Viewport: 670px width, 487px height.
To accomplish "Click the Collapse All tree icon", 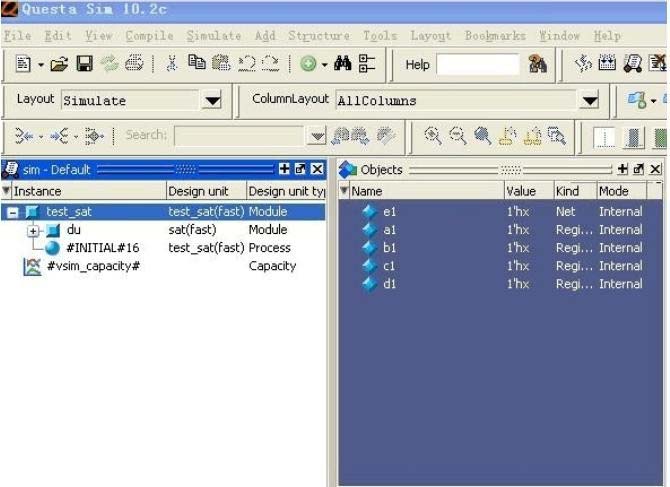I will coord(367,64).
